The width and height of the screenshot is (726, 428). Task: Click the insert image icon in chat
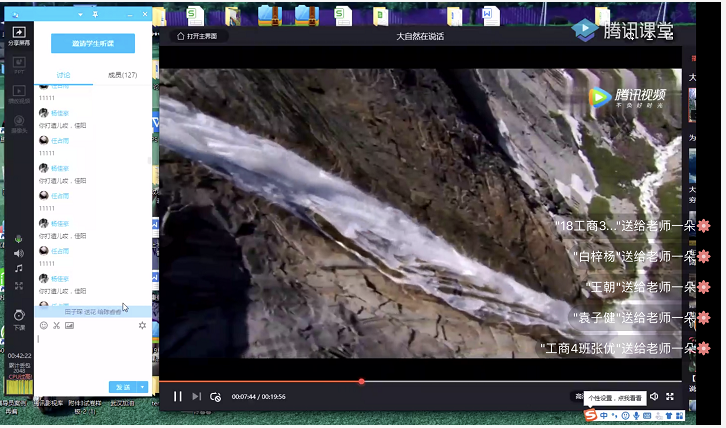tap(69, 325)
